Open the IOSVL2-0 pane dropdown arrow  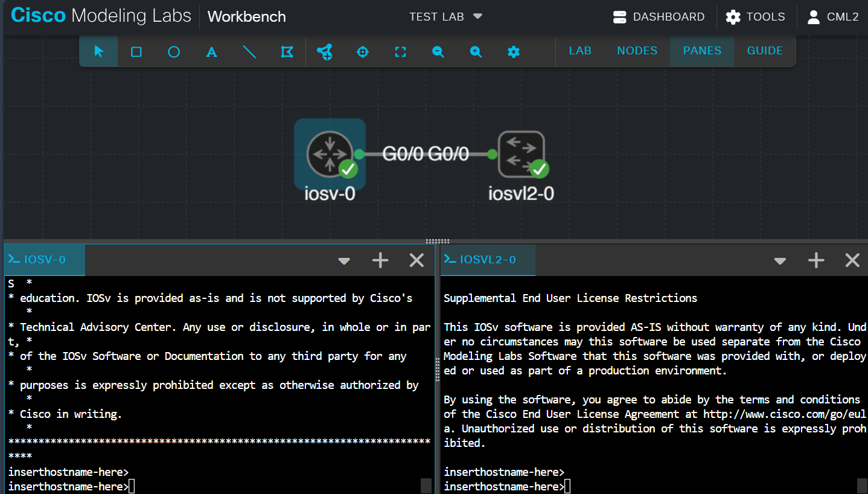click(780, 261)
